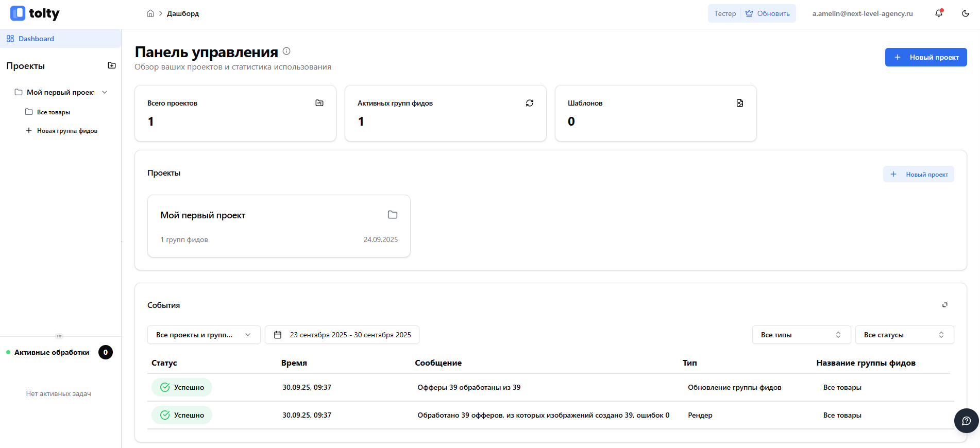
Task: Click the Активных групп фидов stat label
Action: click(395, 103)
